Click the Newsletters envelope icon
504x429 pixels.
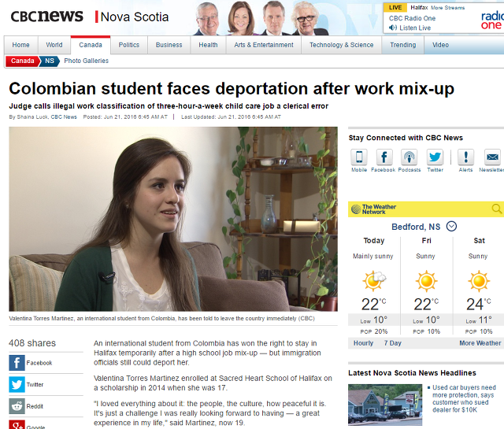click(x=492, y=157)
